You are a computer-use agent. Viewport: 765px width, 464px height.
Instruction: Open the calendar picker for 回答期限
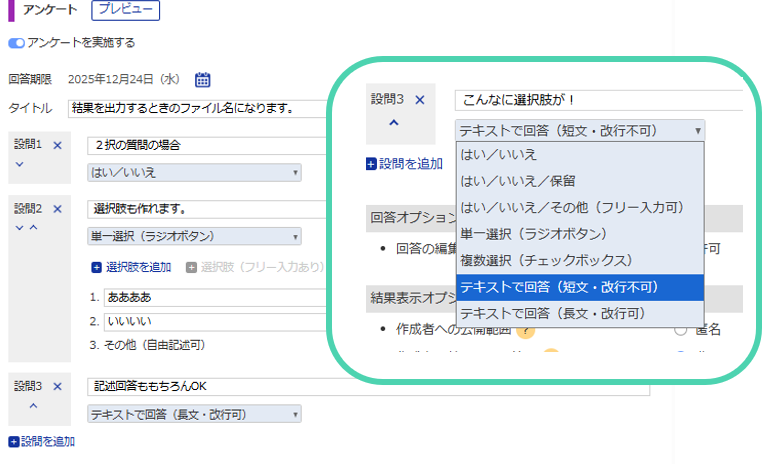[x=202, y=80]
